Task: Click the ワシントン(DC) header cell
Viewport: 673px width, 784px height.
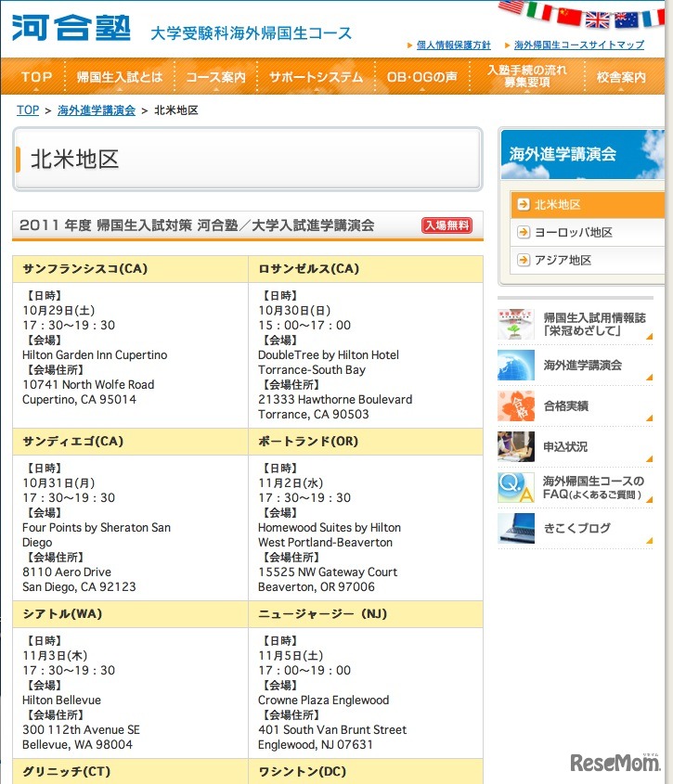Action: (x=366, y=772)
